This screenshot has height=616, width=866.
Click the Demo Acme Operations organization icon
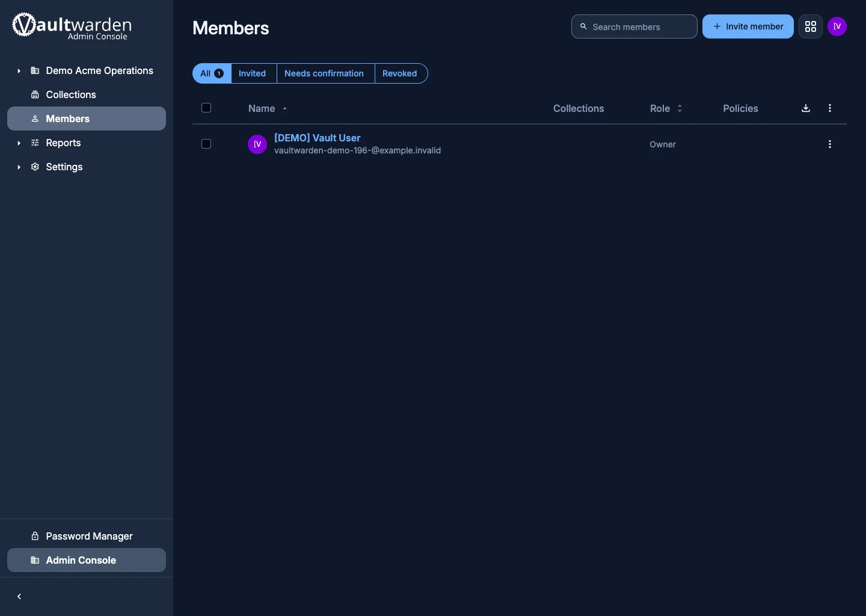coord(35,71)
